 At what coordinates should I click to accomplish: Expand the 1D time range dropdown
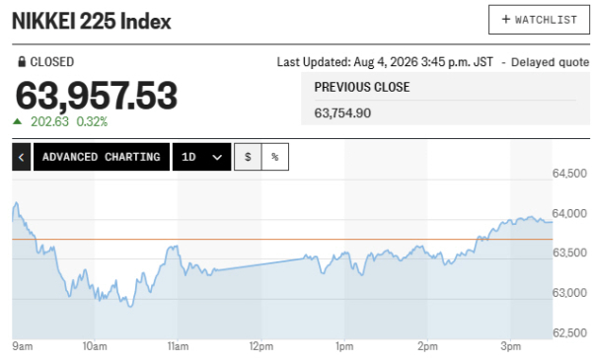pos(201,157)
